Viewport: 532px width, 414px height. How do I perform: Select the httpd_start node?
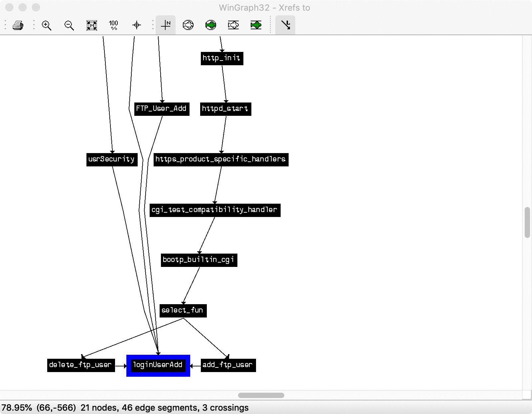pos(225,109)
